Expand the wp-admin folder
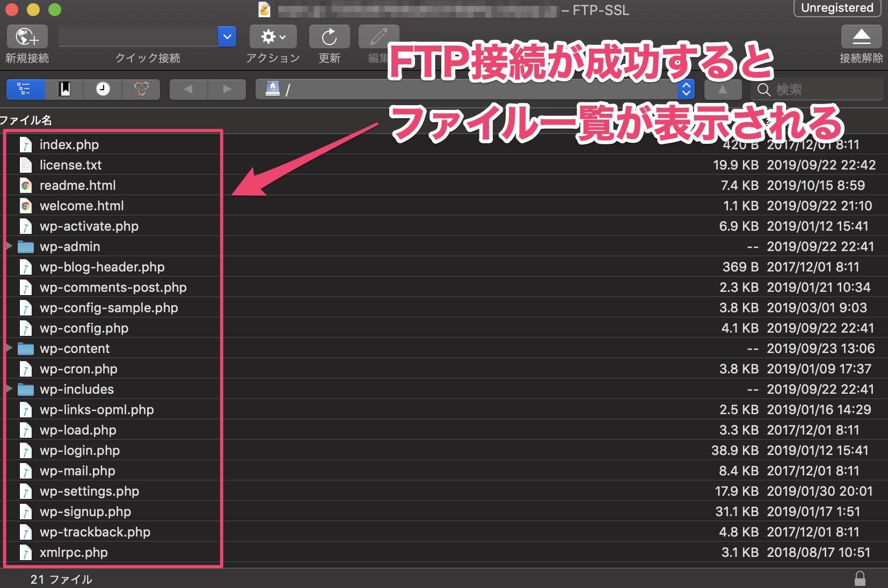 coord(9,246)
